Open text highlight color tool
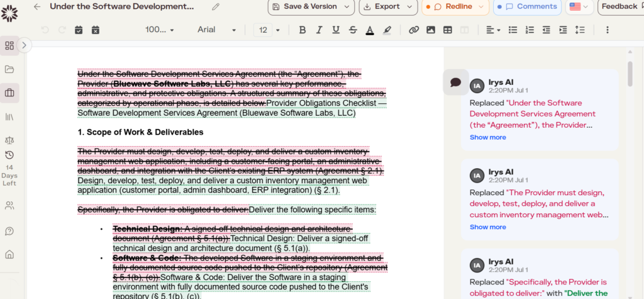Viewport: 644px width, 299px height. coord(387,30)
